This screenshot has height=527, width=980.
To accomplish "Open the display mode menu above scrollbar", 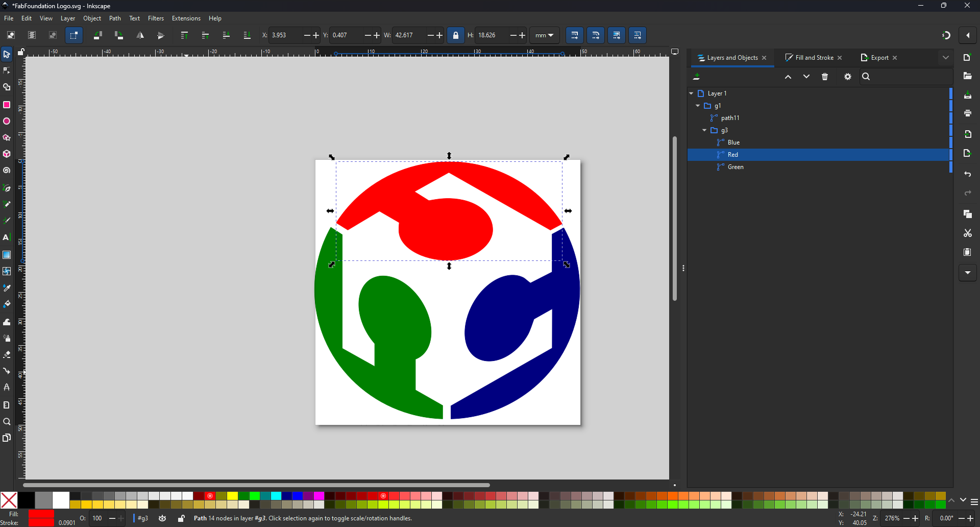I will click(x=675, y=52).
